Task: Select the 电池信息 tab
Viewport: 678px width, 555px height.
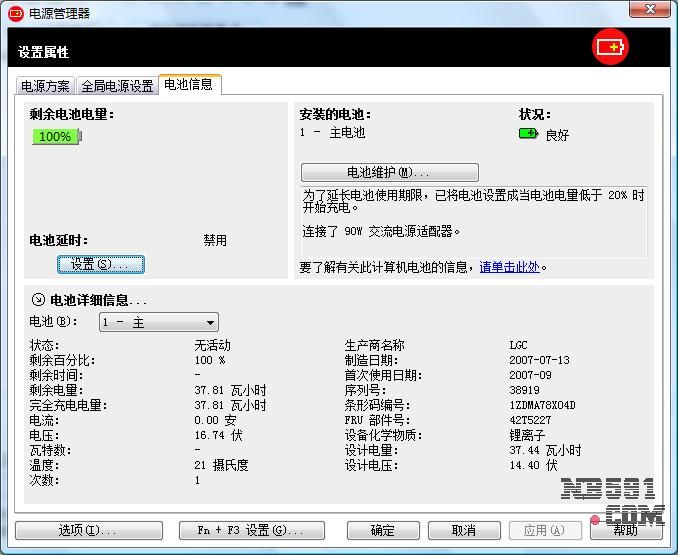Action: [x=189, y=85]
